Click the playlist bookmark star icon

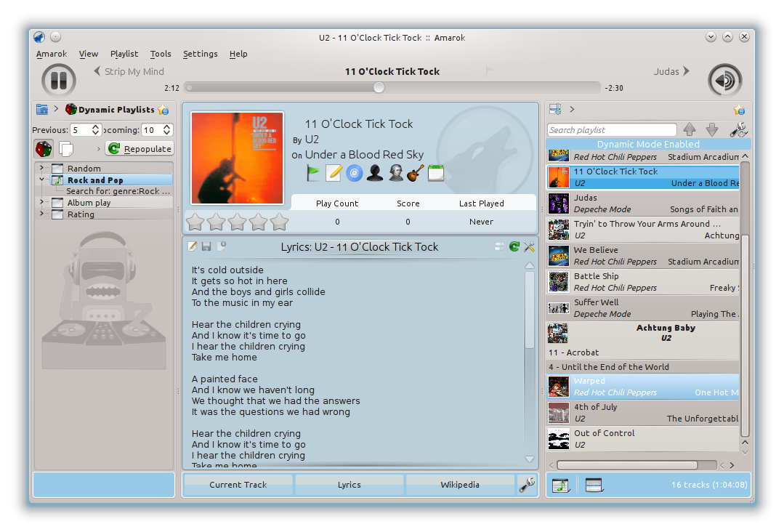(739, 110)
